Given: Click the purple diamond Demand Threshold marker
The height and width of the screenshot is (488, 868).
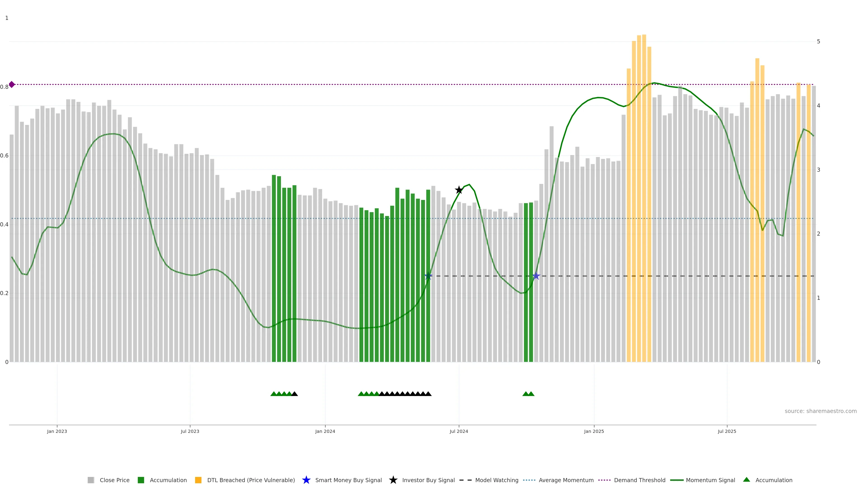Looking at the screenshot, I should tap(12, 84).
